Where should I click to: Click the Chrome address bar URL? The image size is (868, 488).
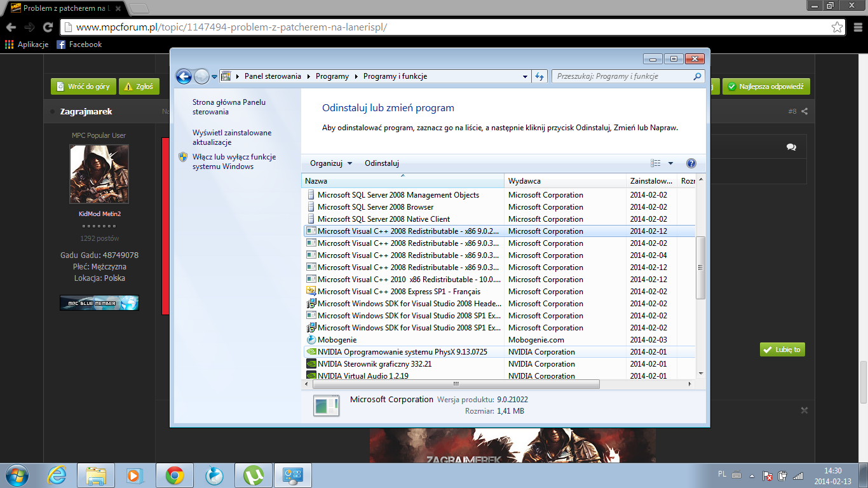tap(231, 27)
